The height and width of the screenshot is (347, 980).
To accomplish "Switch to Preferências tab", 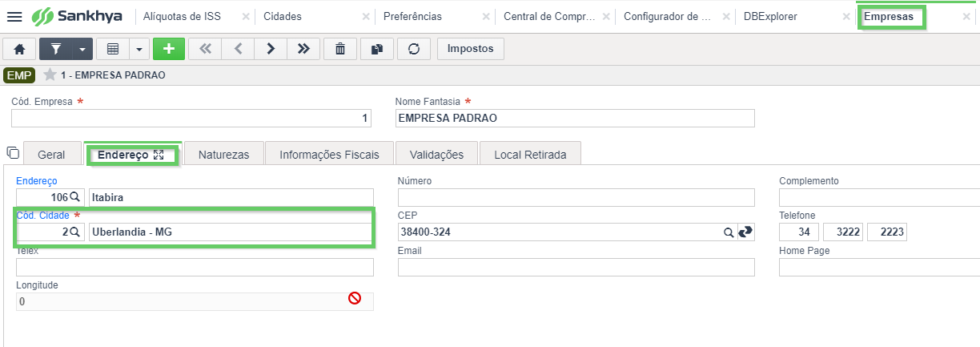I will coord(412,16).
